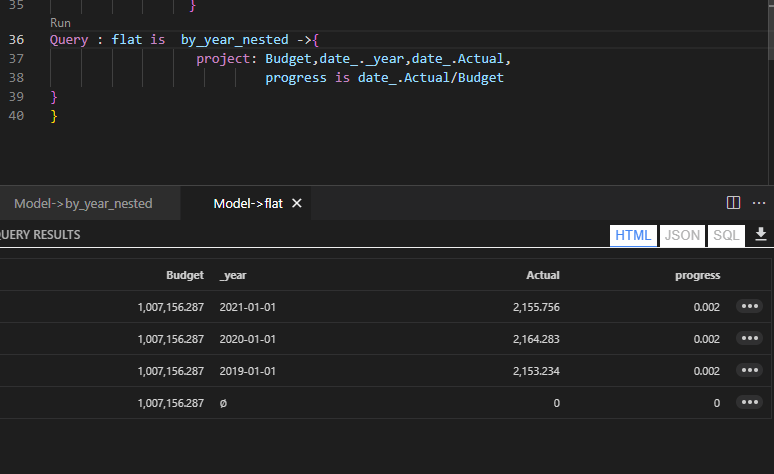
Task: Click the Budget column header
Action: point(185,275)
